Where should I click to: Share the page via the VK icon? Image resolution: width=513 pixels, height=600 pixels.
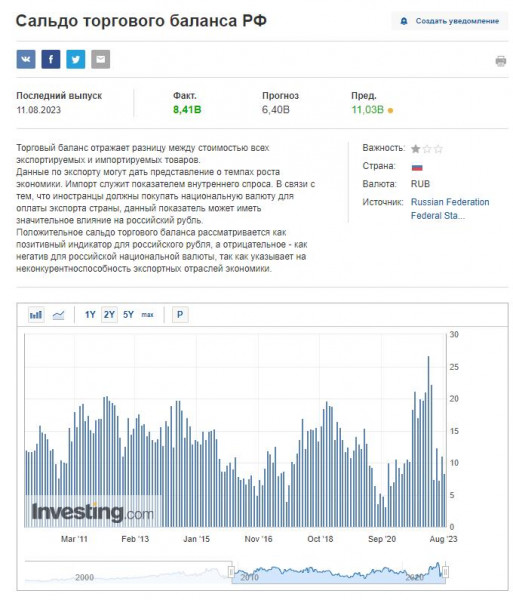[x=26, y=59]
